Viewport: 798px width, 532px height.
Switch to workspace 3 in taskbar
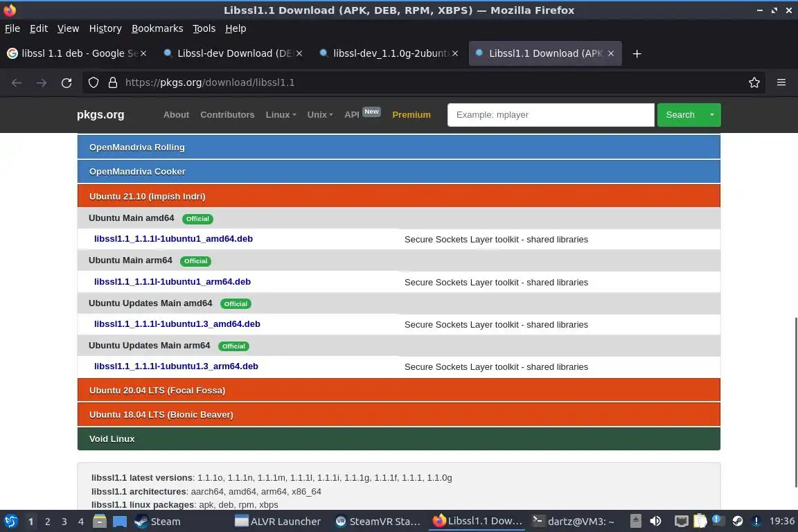(64, 522)
